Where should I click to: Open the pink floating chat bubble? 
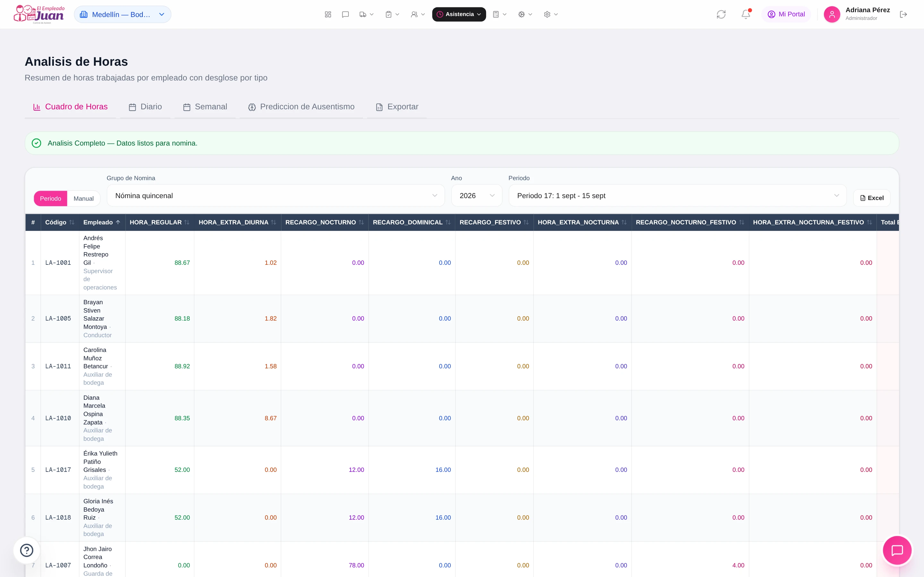pos(897,550)
